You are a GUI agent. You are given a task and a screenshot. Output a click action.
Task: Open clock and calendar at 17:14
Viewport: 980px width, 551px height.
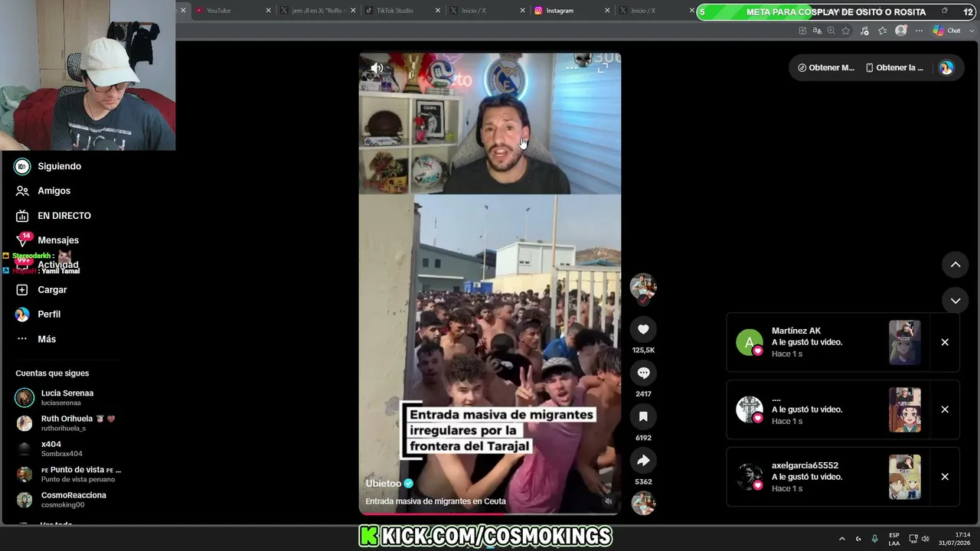point(952,539)
